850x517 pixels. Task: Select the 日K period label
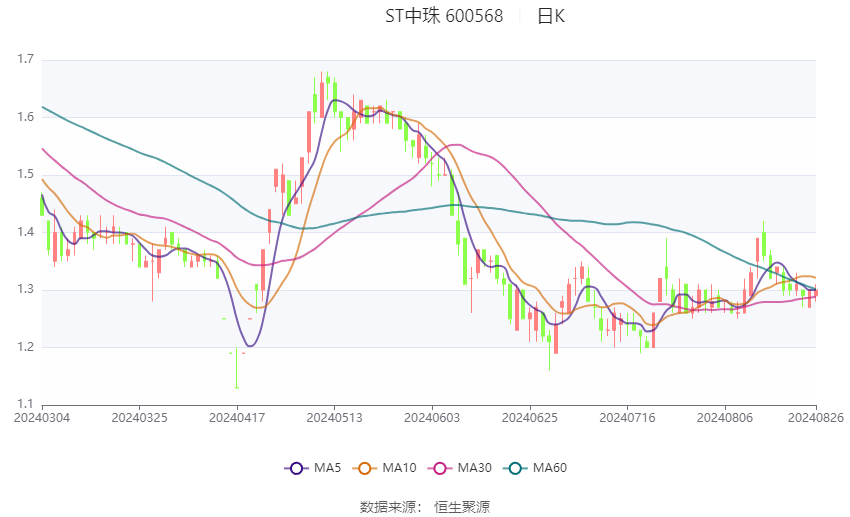coord(551,16)
